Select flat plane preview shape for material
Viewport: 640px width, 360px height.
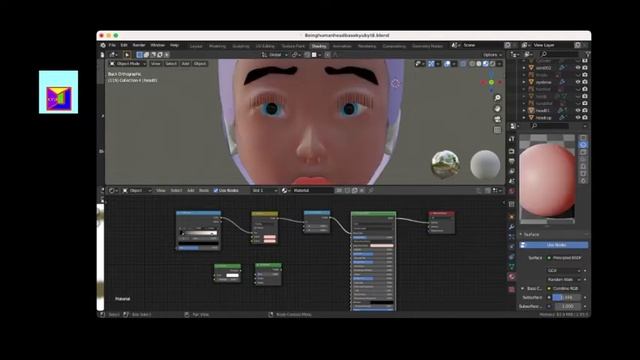[583, 138]
